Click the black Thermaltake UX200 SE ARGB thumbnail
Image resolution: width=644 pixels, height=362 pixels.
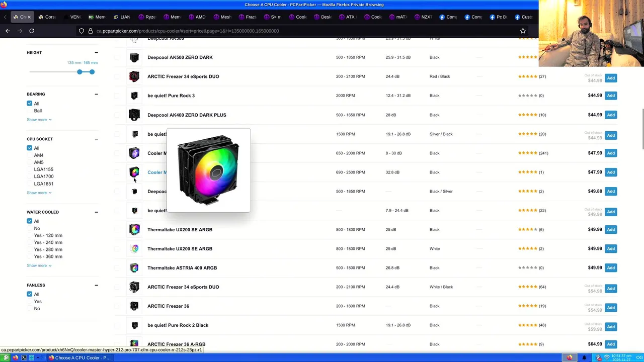click(134, 230)
